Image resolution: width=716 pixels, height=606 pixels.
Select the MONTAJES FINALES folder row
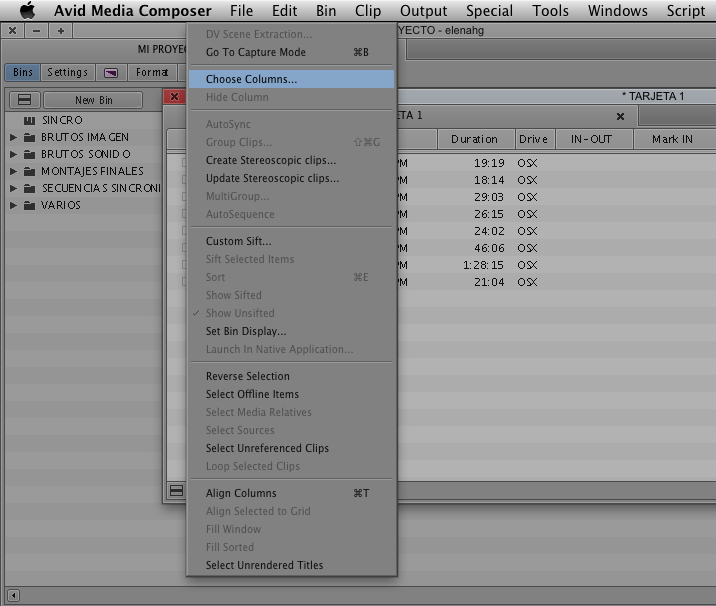click(84, 171)
